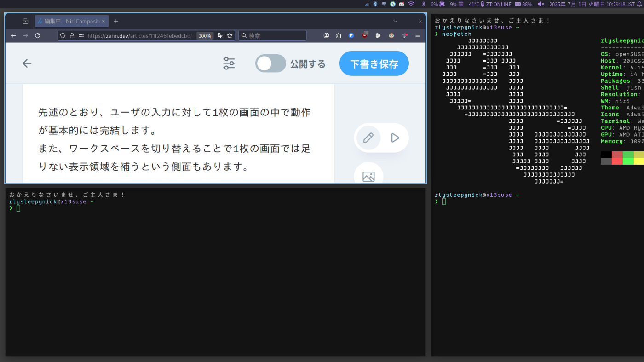Click the 41°C temperature readout
Screen dimensions: 644x362
tap(476, 4)
